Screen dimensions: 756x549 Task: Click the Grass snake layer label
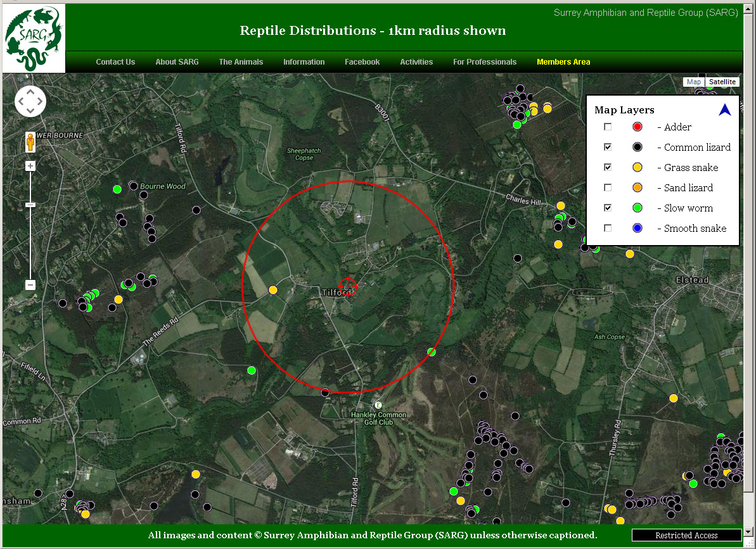point(691,168)
